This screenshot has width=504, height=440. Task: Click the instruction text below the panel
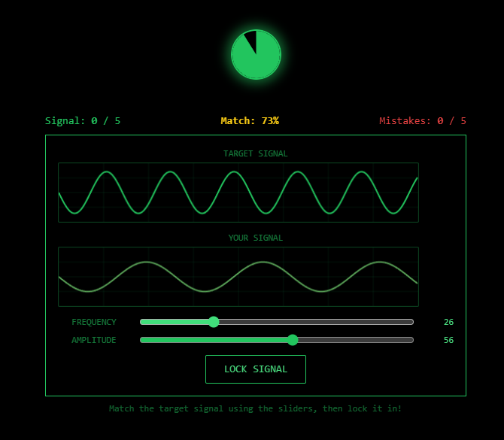click(256, 408)
